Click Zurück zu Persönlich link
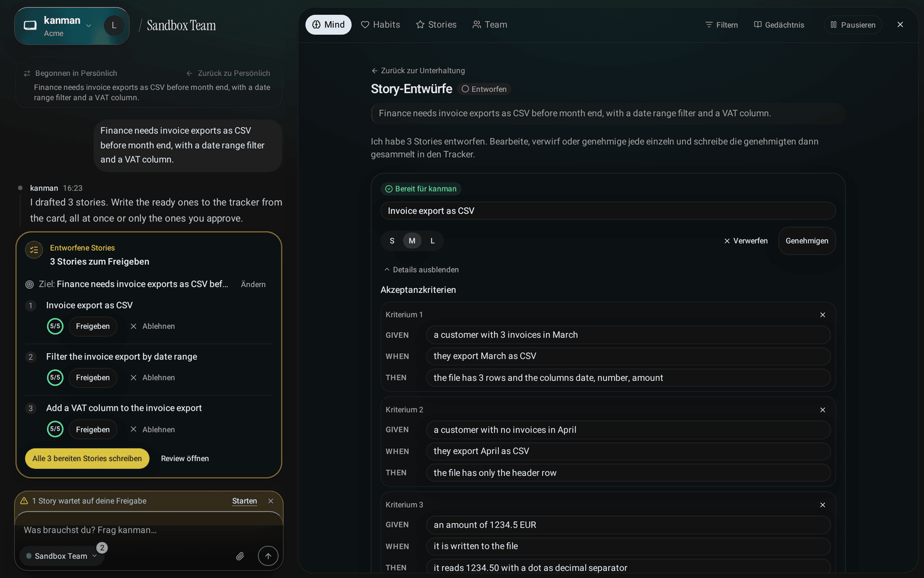 [x=228, y=73]
